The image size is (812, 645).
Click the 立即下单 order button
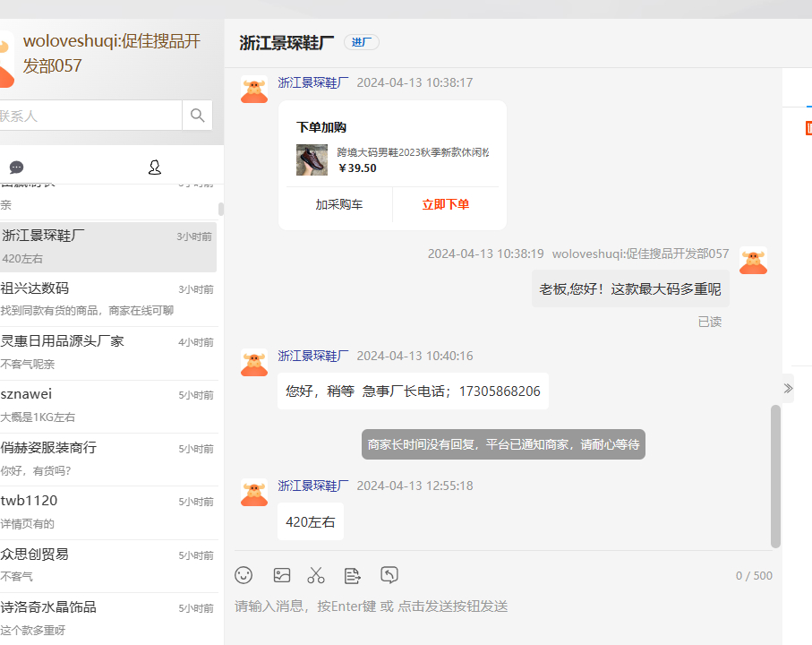click(x=446, y=204)
